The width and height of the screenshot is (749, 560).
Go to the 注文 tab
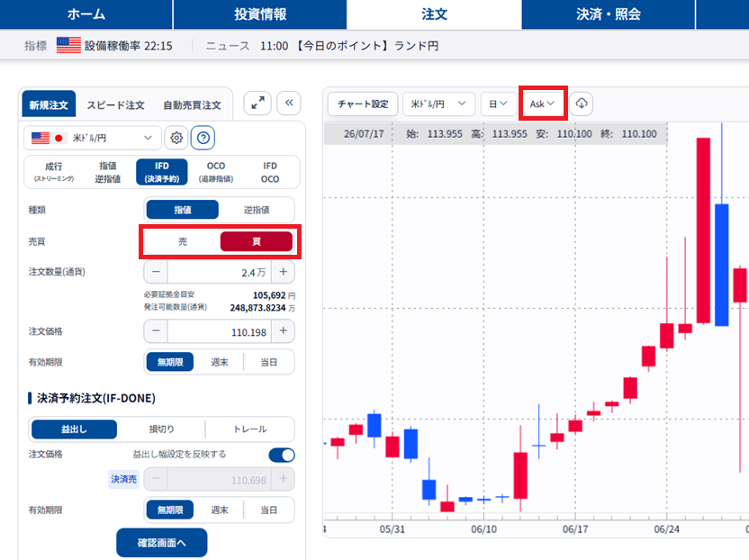[x=434, y=14]
